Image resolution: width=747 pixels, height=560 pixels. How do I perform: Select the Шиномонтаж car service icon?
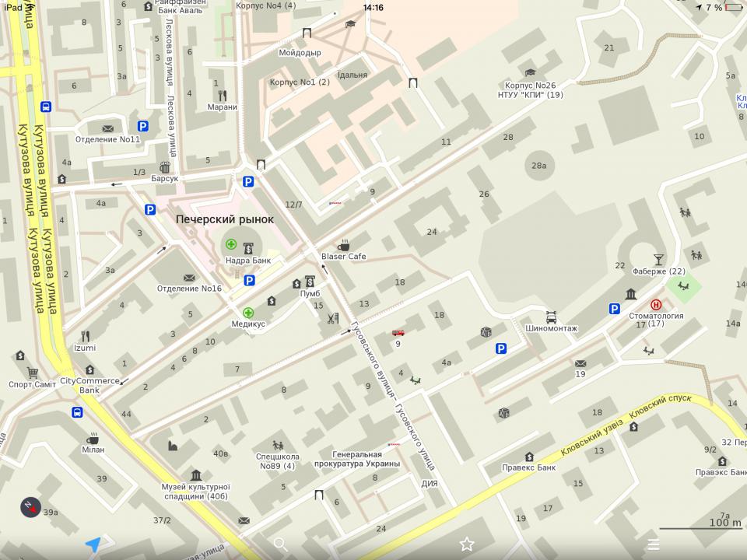pyautogui.click(x=551, y=317)
